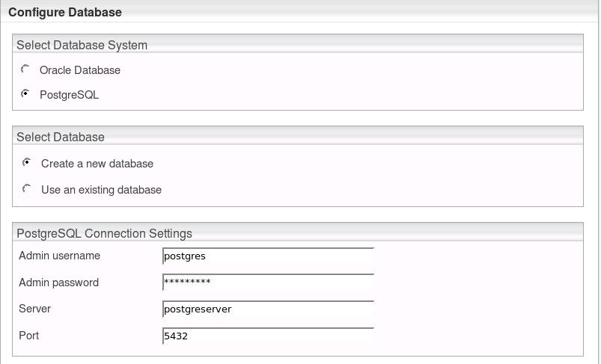Click the Server field containing postgreserver
This screenshot has width=601, height=364.
(267, 309)
